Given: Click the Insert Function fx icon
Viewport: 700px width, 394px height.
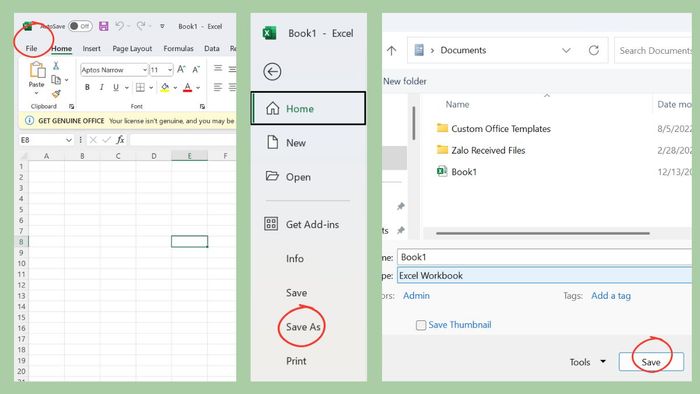Looking at the screenshot, I should 120,140.
